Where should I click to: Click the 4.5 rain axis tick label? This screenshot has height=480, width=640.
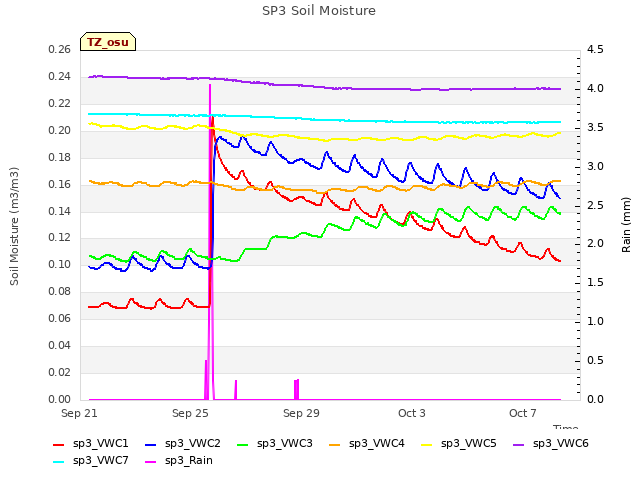[595, 50]
